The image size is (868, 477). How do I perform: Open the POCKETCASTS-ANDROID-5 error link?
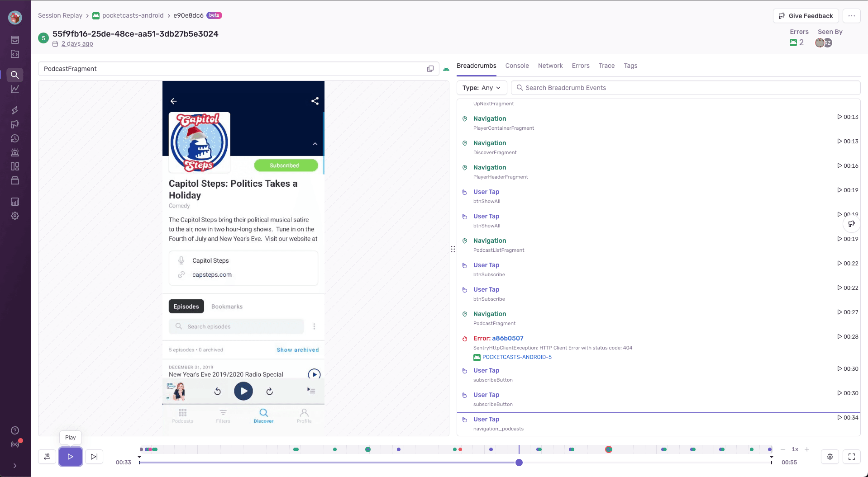click(x=517, y=357)
